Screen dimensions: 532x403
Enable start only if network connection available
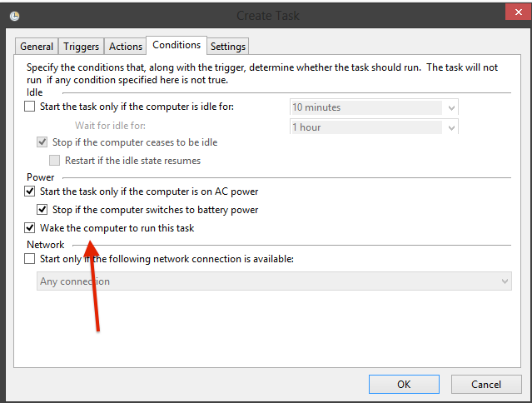coord(31,259)
